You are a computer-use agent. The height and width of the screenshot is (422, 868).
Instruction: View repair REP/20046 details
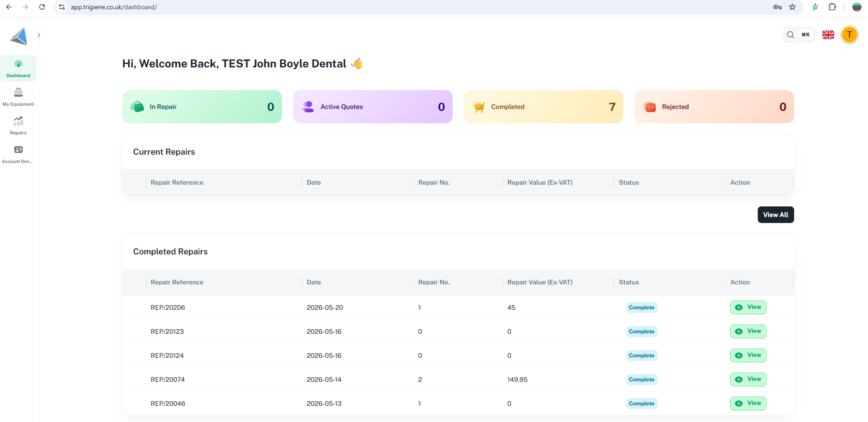point(748,404)
